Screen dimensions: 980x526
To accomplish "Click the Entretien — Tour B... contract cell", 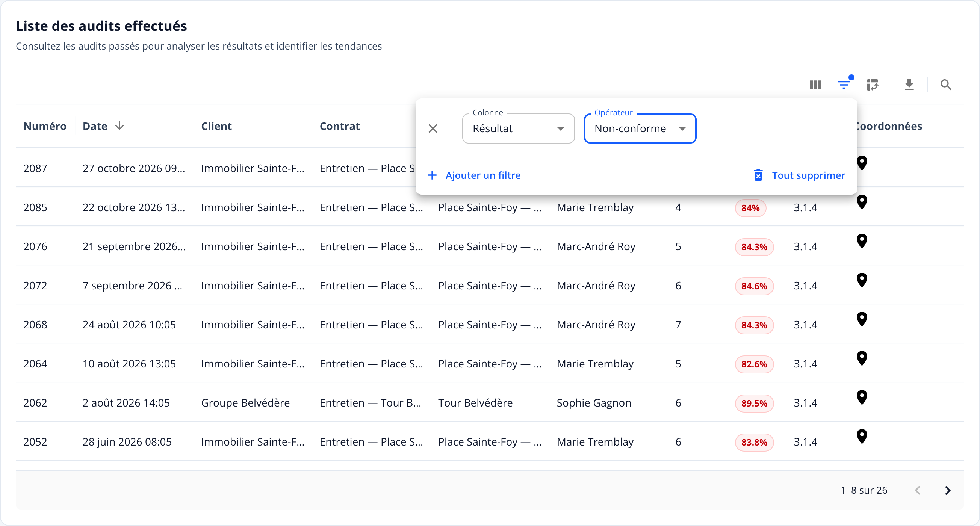I will click(371, 403).
